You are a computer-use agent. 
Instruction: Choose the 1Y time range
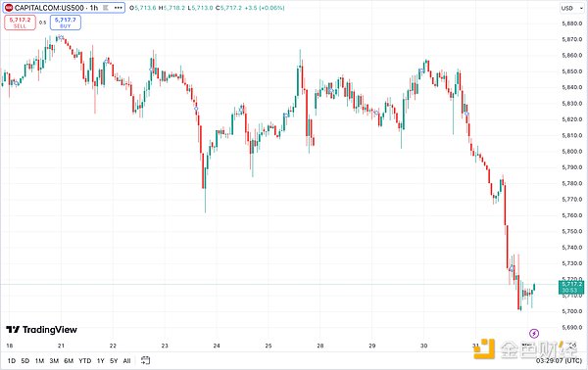(101, 360)
